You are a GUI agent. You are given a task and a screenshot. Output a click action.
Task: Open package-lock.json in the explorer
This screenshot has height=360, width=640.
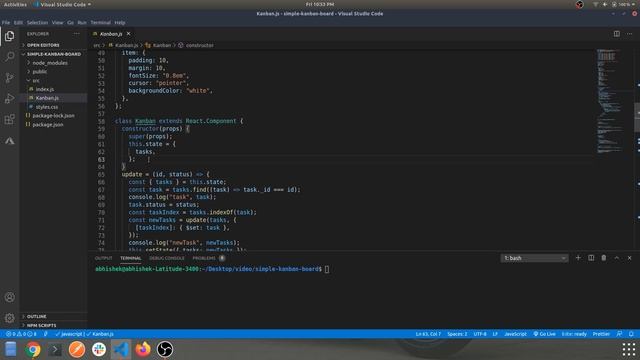coord(53,116)
